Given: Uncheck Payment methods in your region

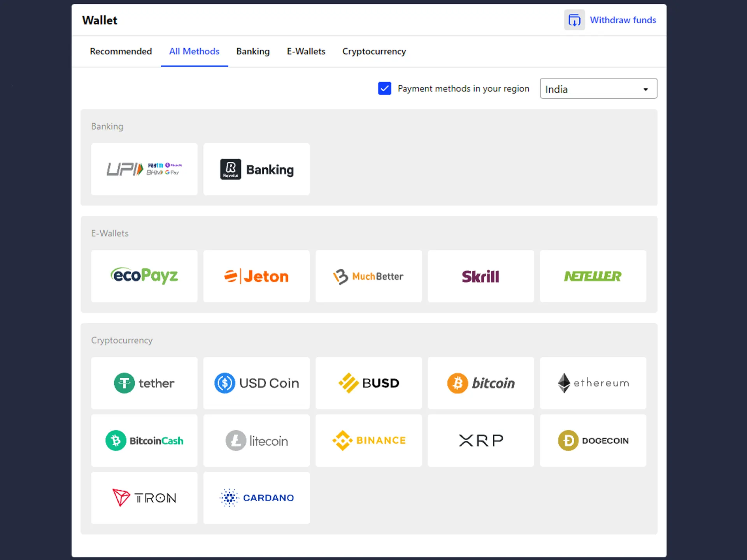Looking at the screenshot, I should click(x=384, y=88).
